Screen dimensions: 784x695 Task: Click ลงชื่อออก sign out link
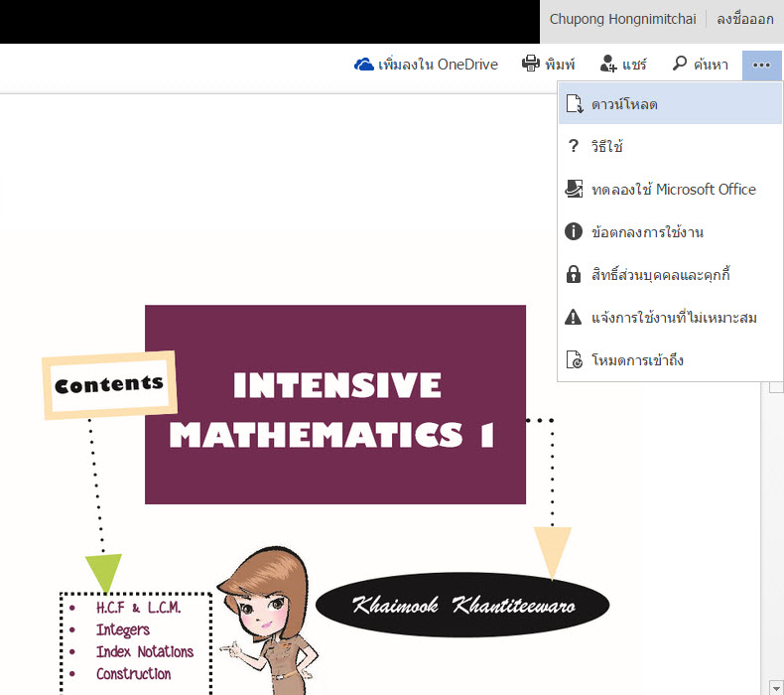click(x=745, y=19)
